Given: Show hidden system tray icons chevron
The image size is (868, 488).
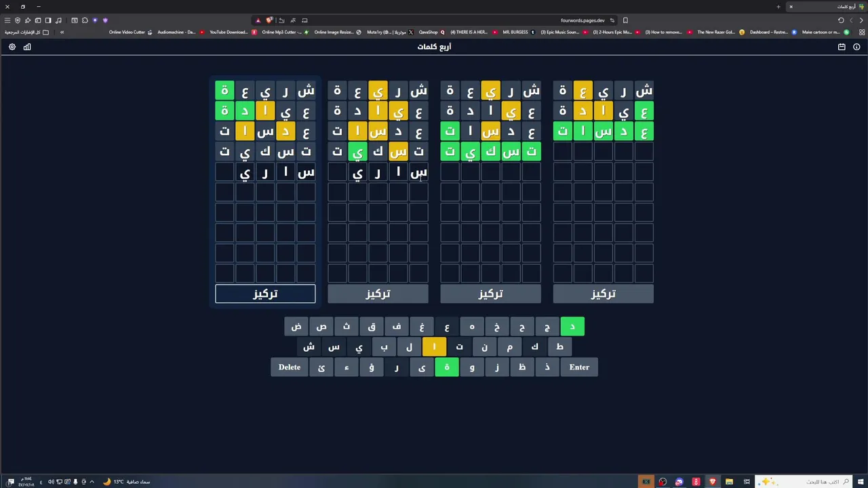Looking at the screenshot, I should coord(92,482).
